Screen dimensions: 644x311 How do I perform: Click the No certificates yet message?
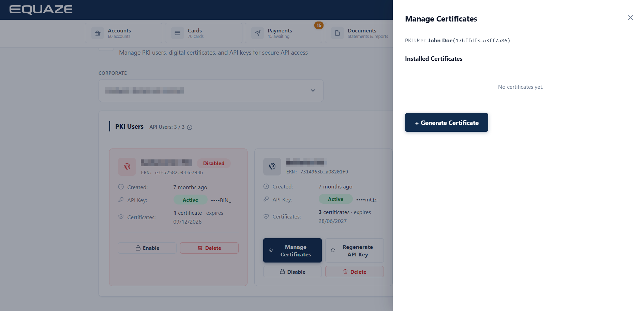click(521, 87)
